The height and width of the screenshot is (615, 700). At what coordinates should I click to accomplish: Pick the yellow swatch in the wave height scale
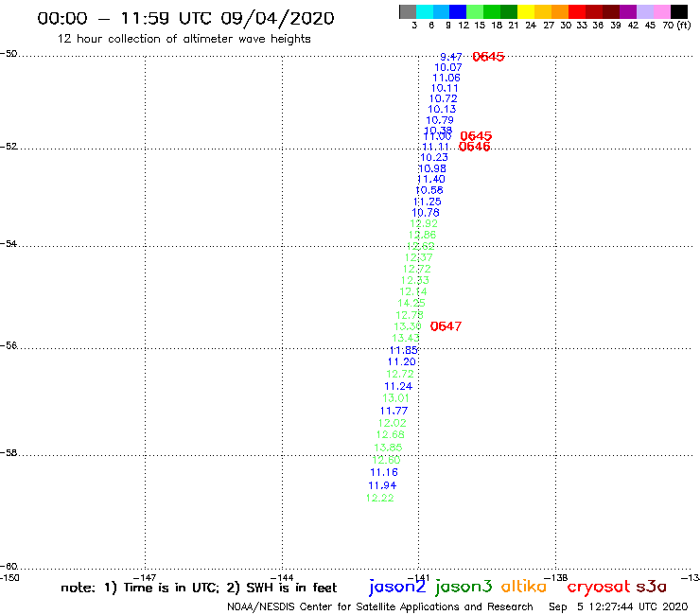pyautogui.click(x=525, y=11)
